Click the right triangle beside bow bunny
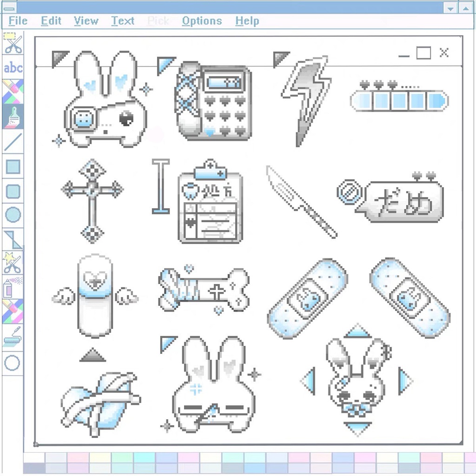This screenshot has height=476, width=476. pyautogui.click(x=405, y=381)
